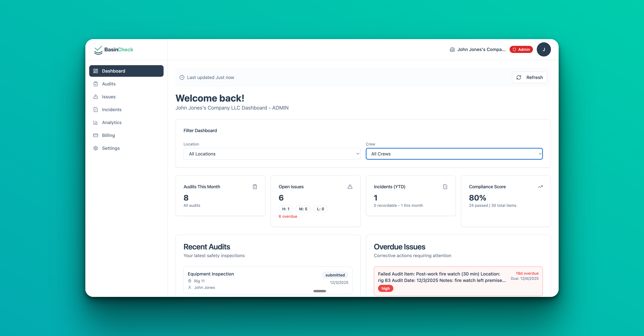Open the Analytics charts section

[112, 122]
